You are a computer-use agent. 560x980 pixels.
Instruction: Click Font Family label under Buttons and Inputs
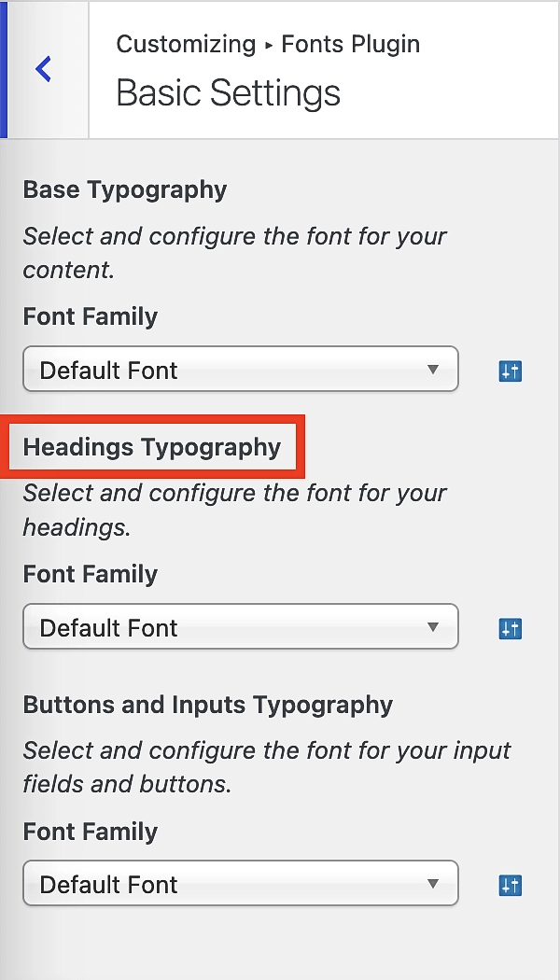pos(91,832)
